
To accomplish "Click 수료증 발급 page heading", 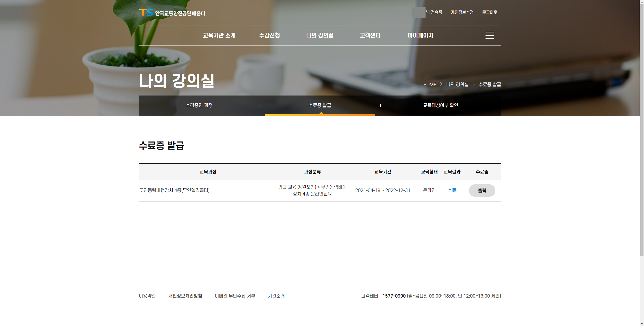I will (x=161, y=145).
